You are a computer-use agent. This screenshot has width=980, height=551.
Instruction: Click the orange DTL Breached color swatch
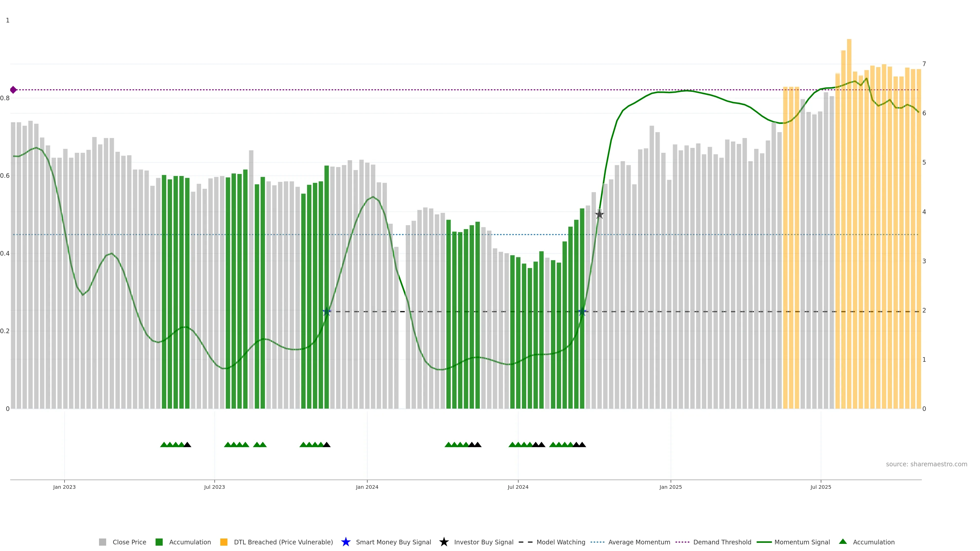pos(224,542)
